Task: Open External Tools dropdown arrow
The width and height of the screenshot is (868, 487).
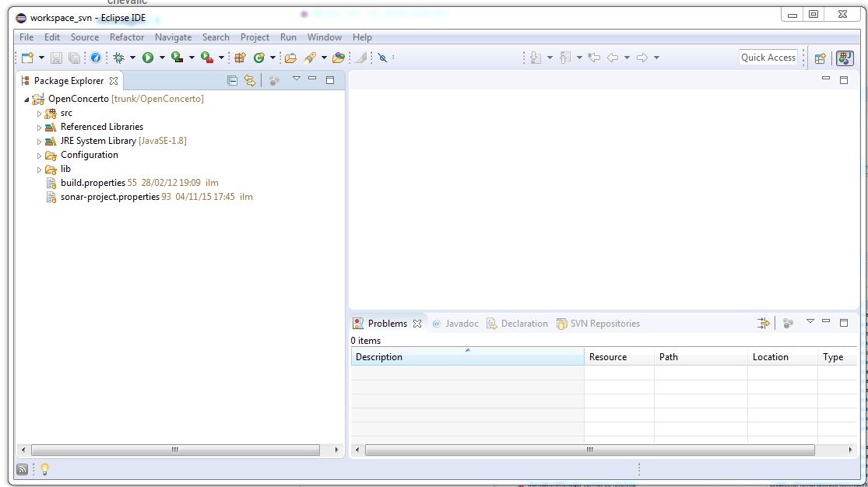Action: point(221,58)
